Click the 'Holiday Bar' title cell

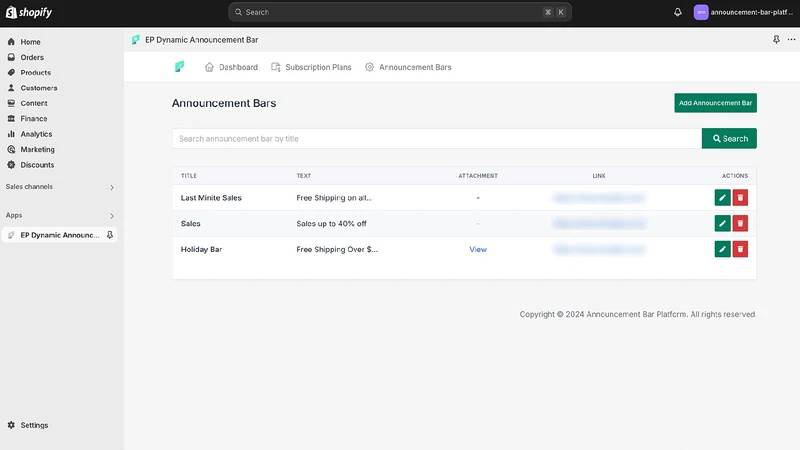[x=202, y=249]
